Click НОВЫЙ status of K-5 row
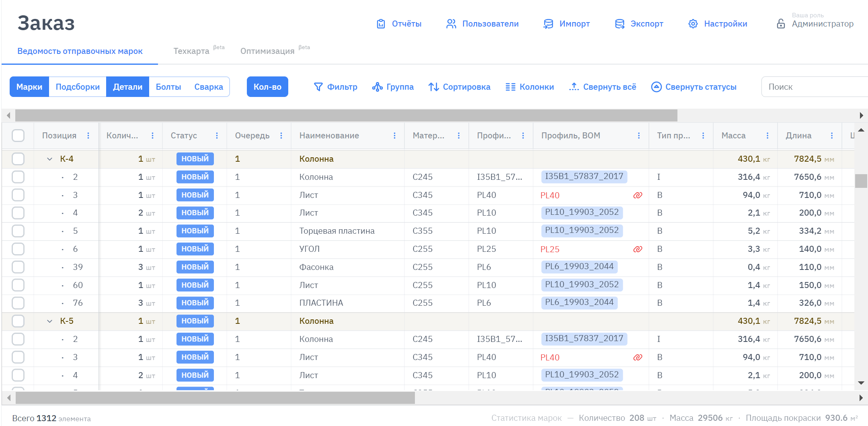The image size is (868, 426). [195, 321]
